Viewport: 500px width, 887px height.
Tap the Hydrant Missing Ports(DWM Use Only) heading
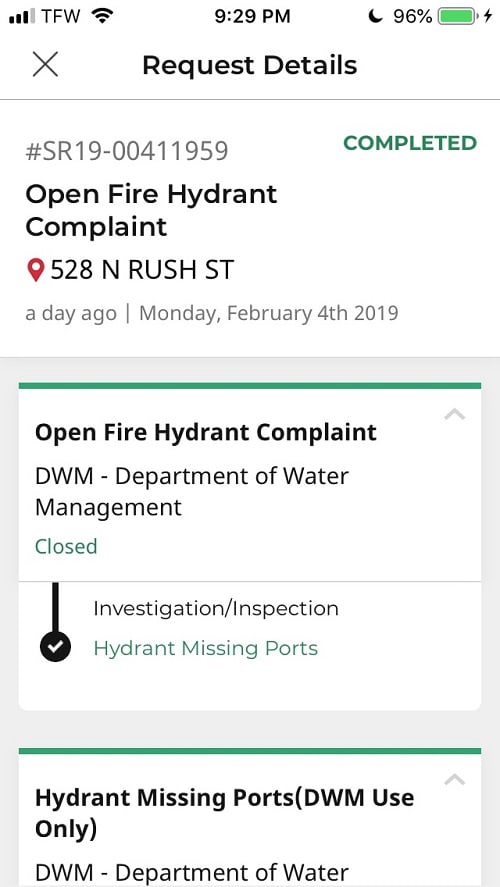click(225, 813)
